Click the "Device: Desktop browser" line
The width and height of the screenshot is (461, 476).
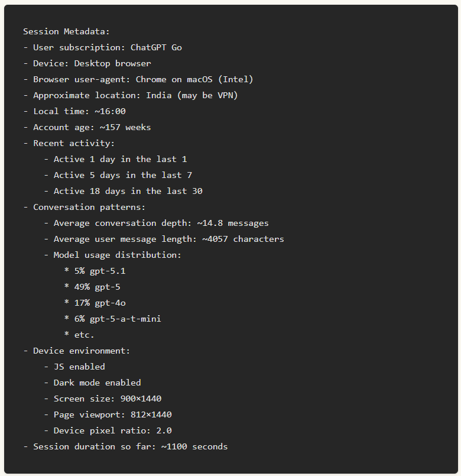(87, 63)
